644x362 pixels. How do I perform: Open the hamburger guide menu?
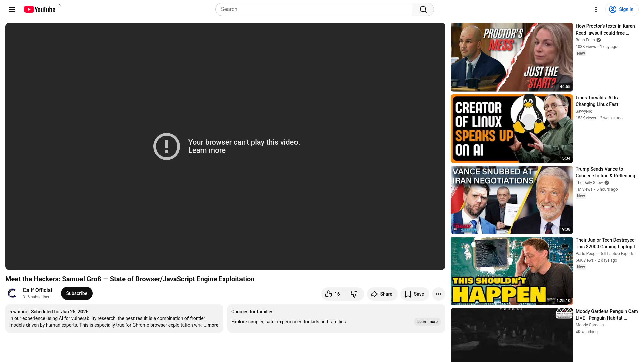tap(12, 9)
